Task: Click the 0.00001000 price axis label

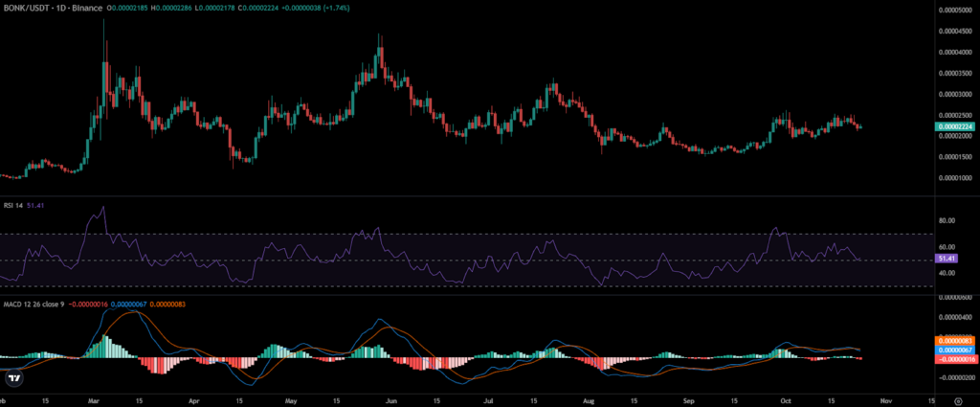Action: point(955,177)
